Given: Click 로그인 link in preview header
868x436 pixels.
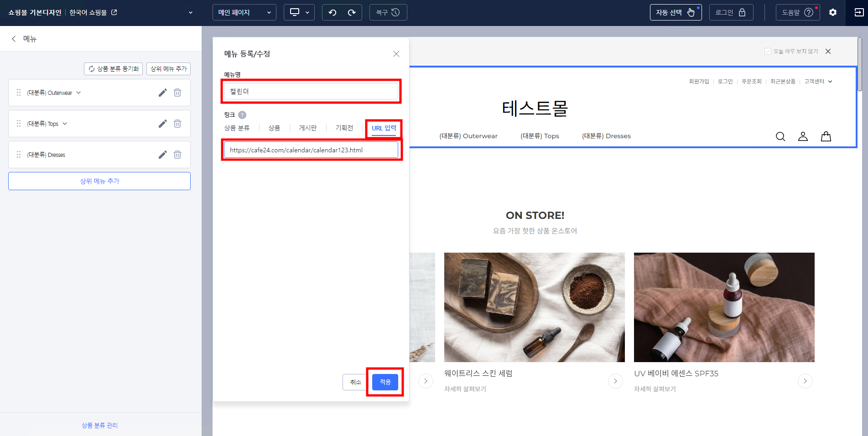Looking at the screenshot, I should click(x=725, y=81).
